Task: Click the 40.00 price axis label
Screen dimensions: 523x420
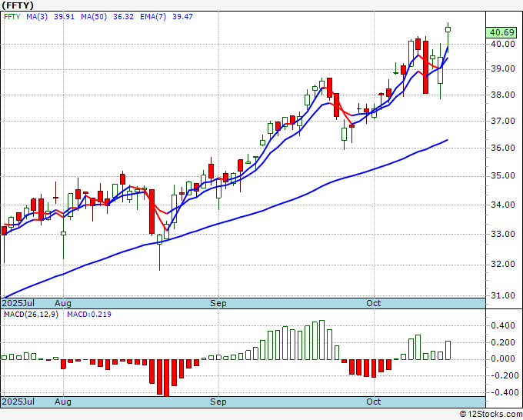Action: point(503,44)
